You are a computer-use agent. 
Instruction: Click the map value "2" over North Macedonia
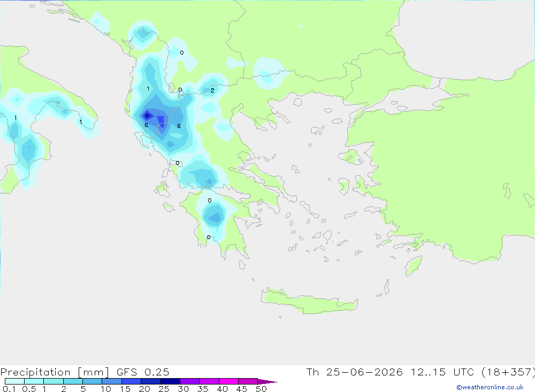point(212,90)
